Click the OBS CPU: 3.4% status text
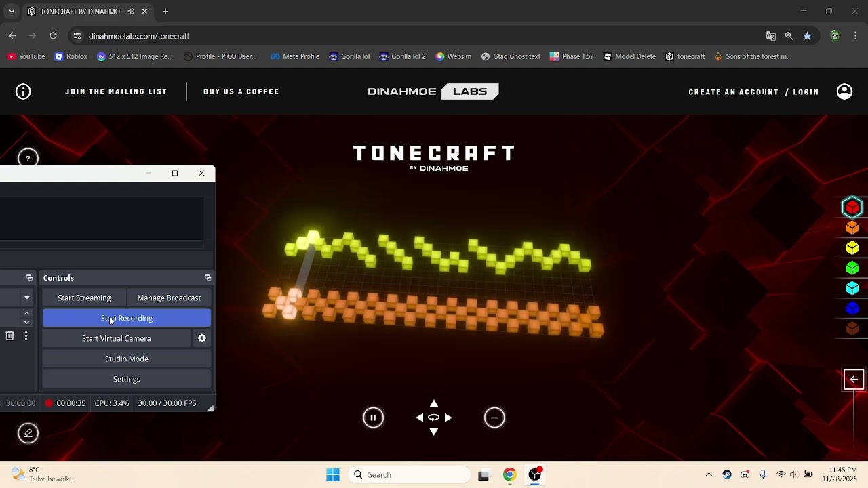The image size is (868, 488). point(112,403)
